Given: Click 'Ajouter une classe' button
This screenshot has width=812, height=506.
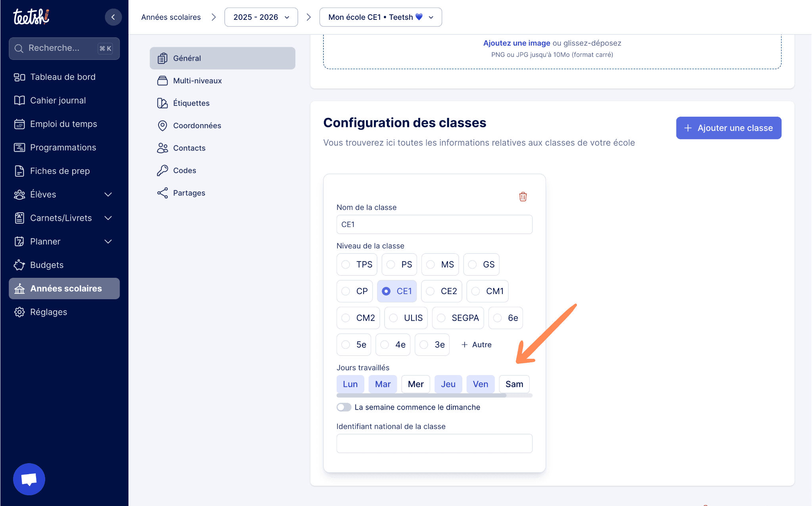Looking at the screenshot, I should click(728, 128).
